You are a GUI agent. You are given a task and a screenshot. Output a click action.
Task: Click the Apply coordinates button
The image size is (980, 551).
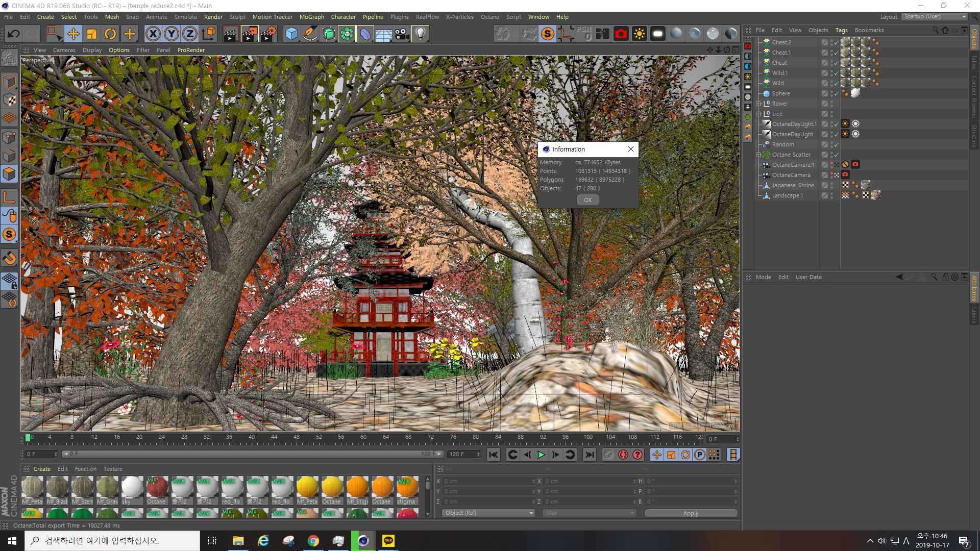[691, 513]
